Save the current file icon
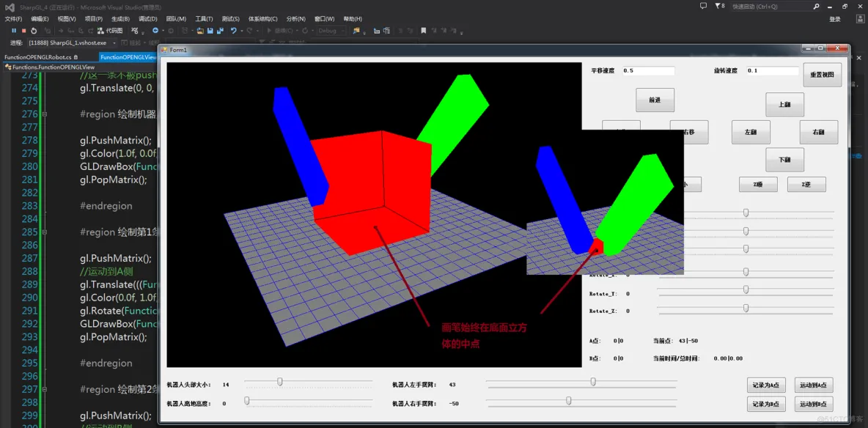The height and width of the screenshot is (428, 868). (210, 31)
